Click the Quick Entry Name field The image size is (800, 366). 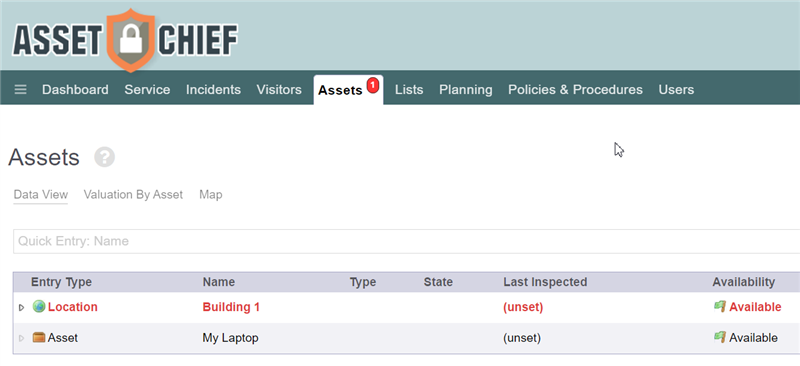click(x=407, y=241)
